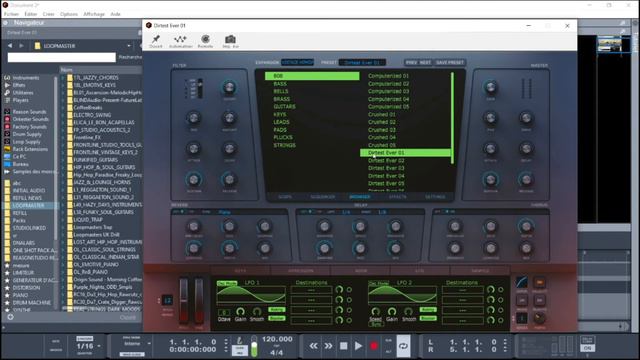Expand the ELECTRO_SWING folder
The width and height of the screenshot is (640, 360).
pyautogui.click(x=63, y=115)
